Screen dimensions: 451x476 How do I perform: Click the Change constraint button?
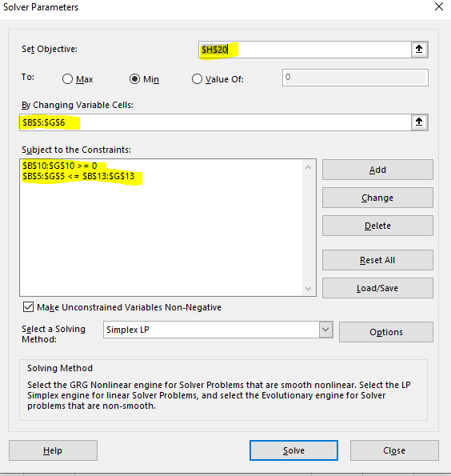(x=377, y=198)
